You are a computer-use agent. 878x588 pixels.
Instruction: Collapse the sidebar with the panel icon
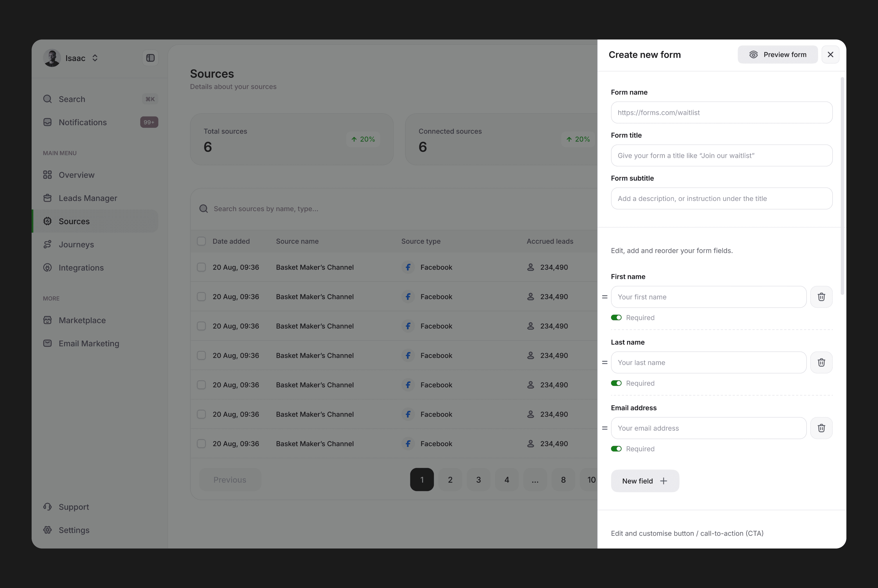coord(150,58)
